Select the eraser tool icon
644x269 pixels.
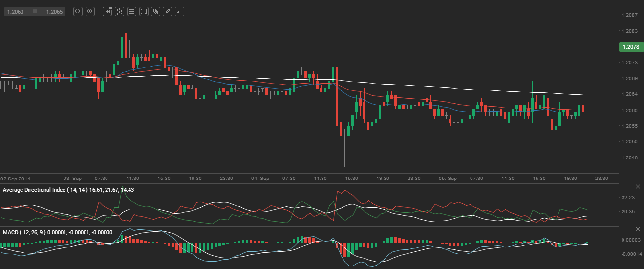(179, 11)
